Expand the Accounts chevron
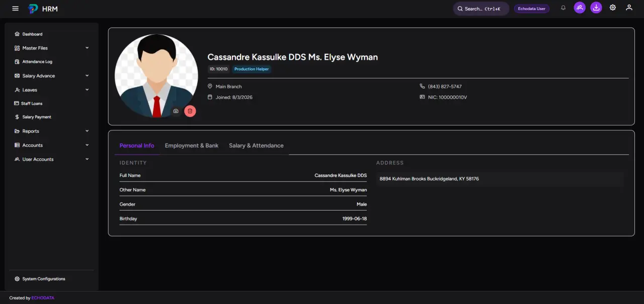Image resolution: width=644 pixels, height=304 pixels. tap(87, 145)
